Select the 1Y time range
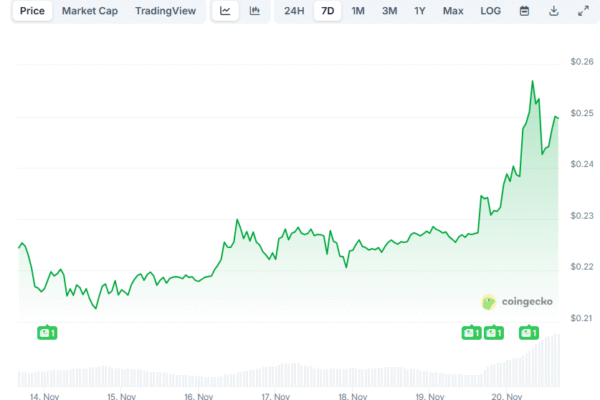This screenshot has height=400, width=600. 420,11
